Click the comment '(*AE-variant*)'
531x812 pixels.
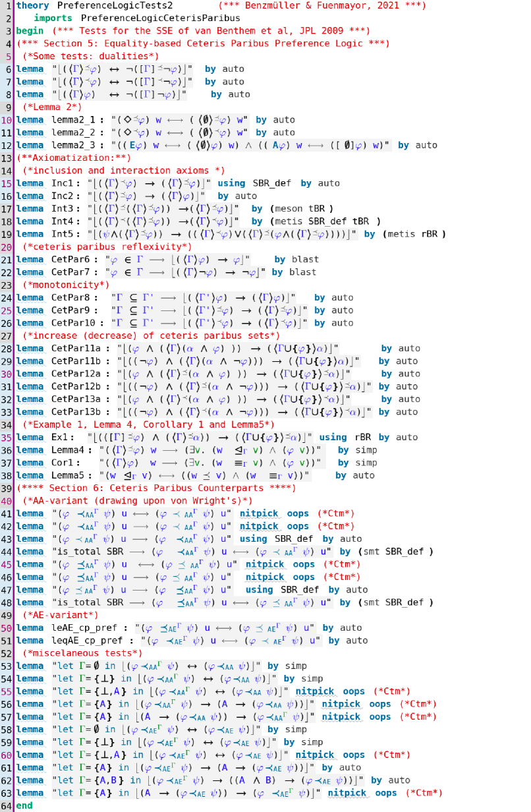60,614
